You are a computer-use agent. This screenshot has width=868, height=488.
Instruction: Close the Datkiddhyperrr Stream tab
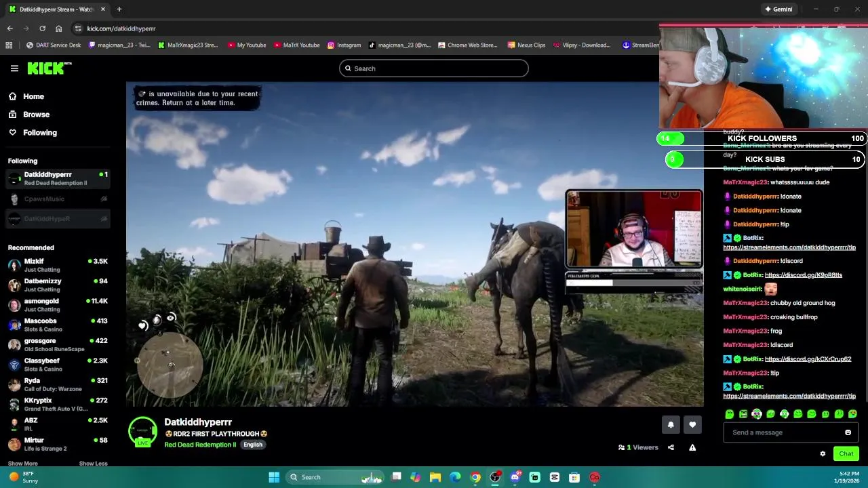[103, 9]
